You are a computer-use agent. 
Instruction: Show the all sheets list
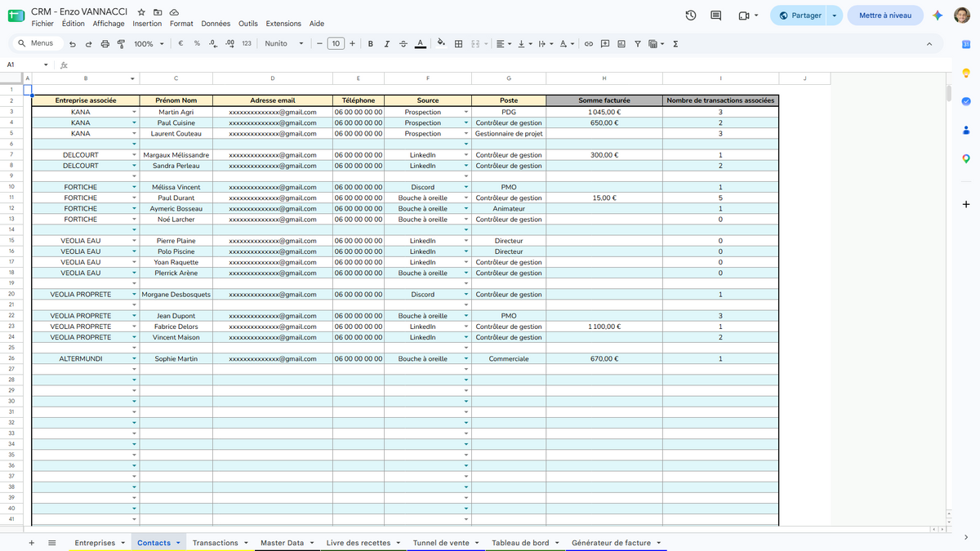click(51, 543)
